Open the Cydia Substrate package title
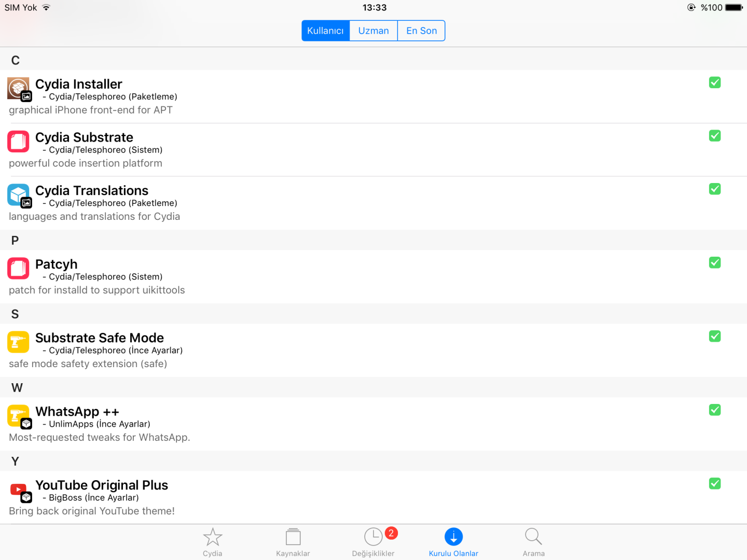This screenshot has height=560, width=747. [84, 137]
